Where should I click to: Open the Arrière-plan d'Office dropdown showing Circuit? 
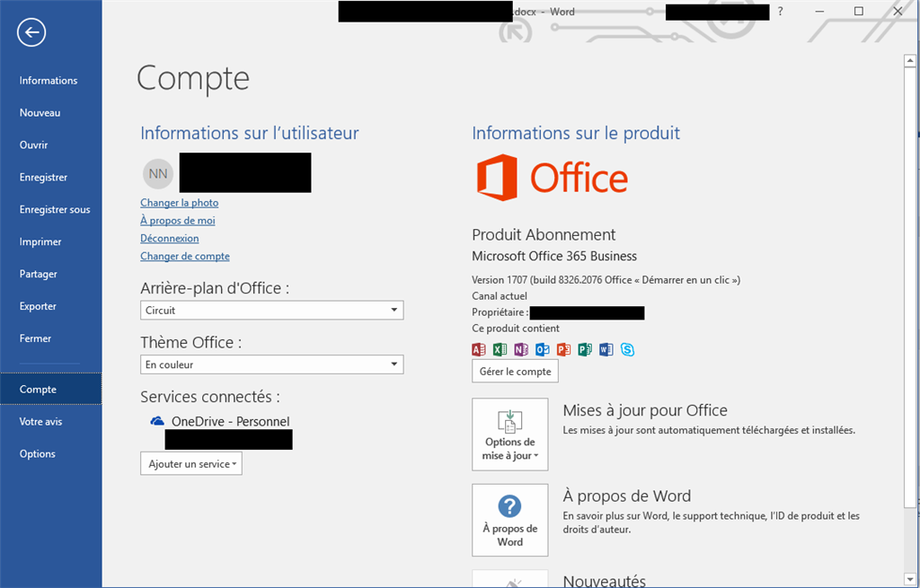271,310
